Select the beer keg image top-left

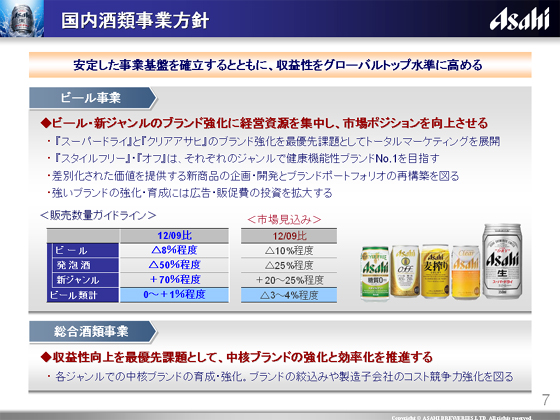(x=22, y=18)
